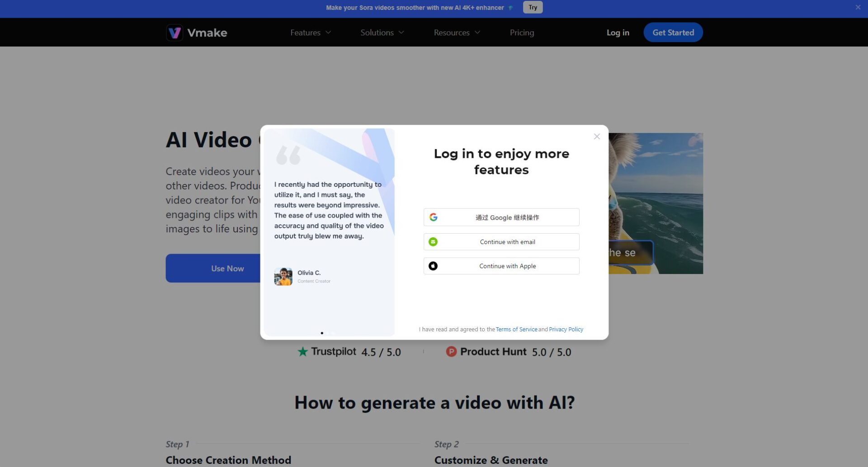Click the Trustpilot star icon
Viewport: 868px width, 467px height.
303,351
